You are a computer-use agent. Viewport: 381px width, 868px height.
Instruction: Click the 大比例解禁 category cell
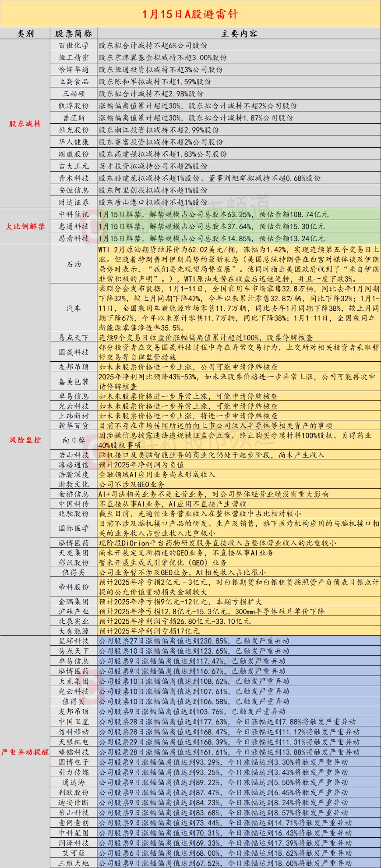(x=25, y=227)
